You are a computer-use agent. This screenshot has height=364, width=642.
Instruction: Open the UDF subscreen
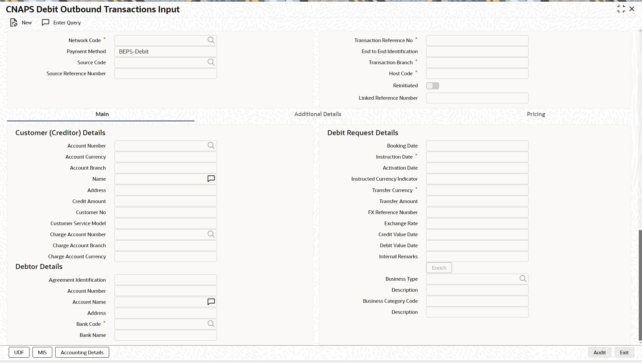pos(19,353)
